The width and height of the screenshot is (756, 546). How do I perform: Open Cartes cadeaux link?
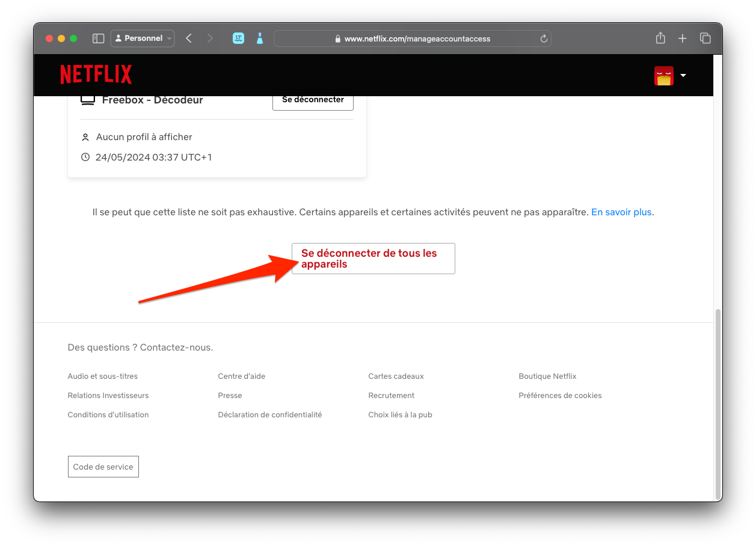(x=396, y=376)
